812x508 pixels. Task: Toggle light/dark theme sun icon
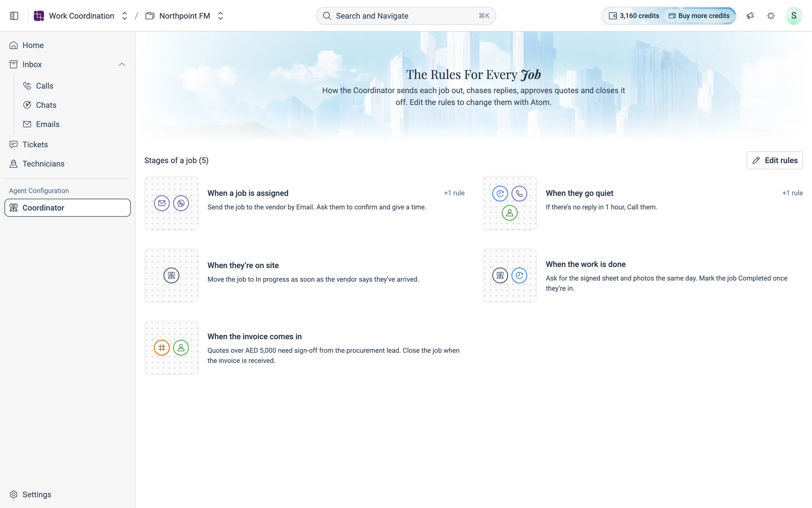(771, 16)
